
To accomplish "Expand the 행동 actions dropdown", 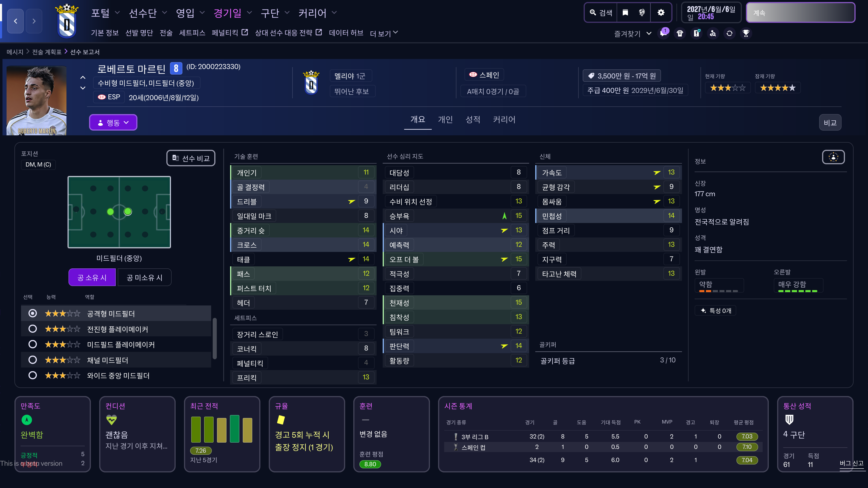I will point(113,123).
